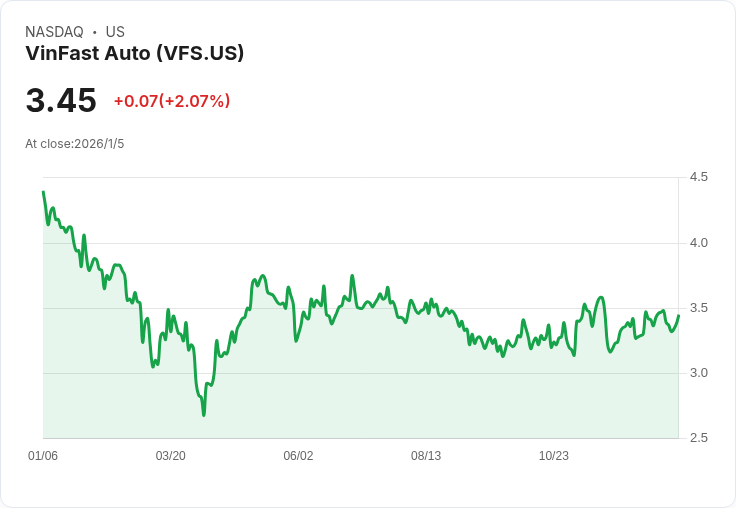Pick the 08/13 date on the timeline
The image size is (736, 508).
(426, 456)
